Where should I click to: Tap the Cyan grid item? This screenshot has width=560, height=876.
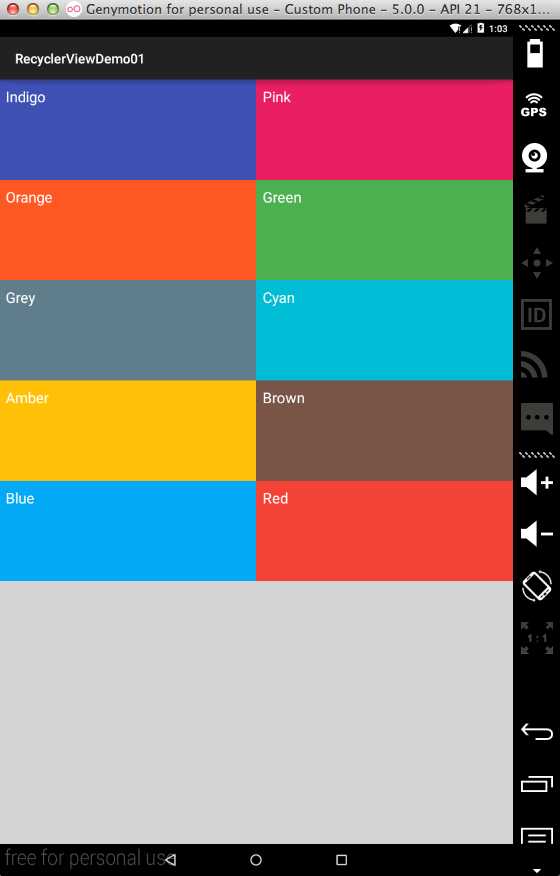(385, 330)
